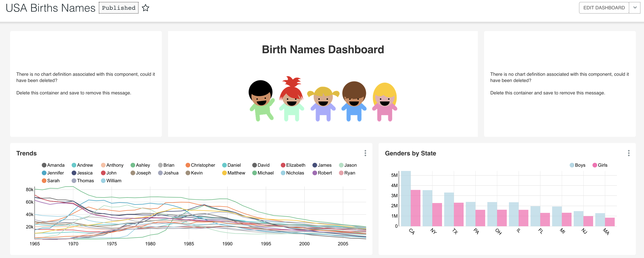Star the dashboard as favorite
The width and height of the screenshot is (644, 258).
click(146, 8)
